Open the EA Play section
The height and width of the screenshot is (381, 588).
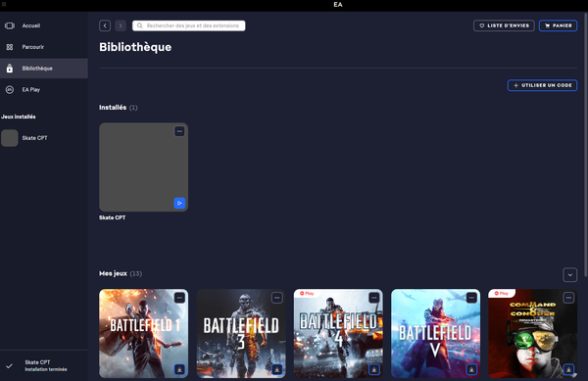click(x=44, y=89)
